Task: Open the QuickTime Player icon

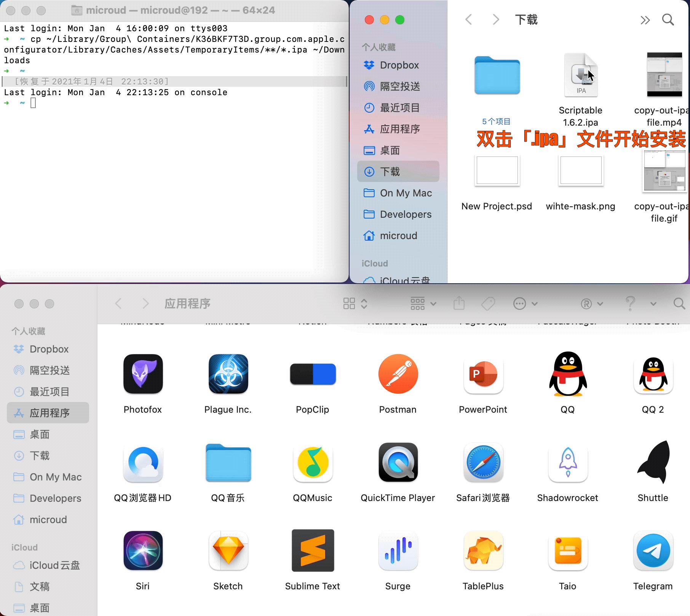Action: click(x=398, y=462)
